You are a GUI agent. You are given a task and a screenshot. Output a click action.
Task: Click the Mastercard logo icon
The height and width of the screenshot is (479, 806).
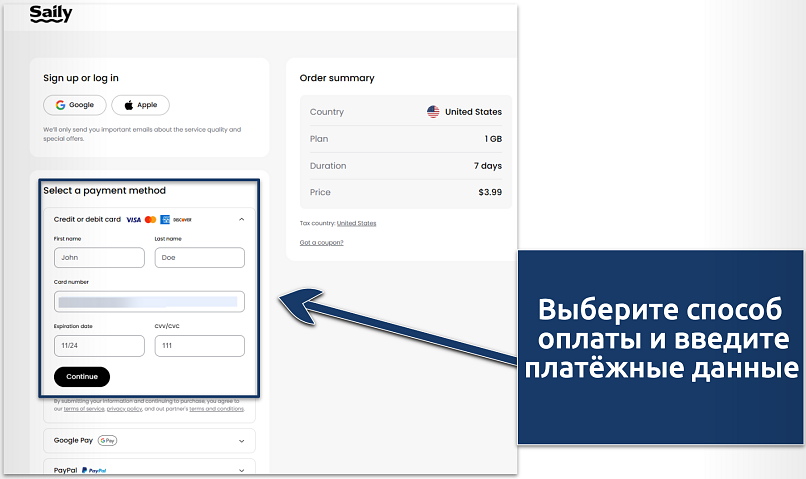pos(150,219)
